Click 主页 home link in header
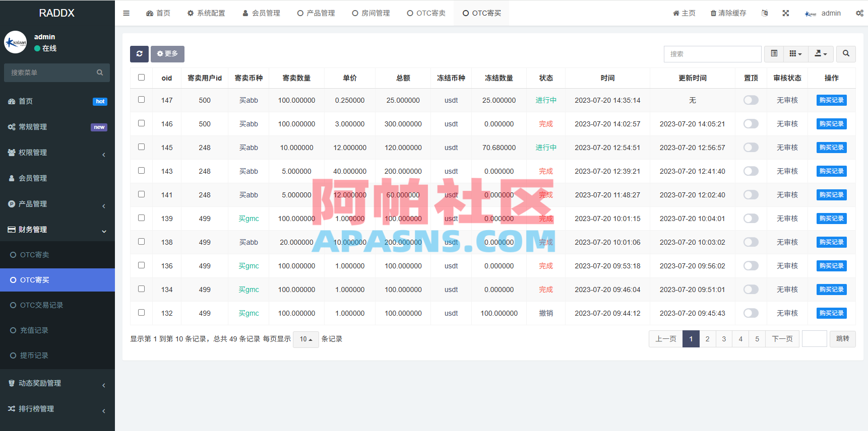 684,13
